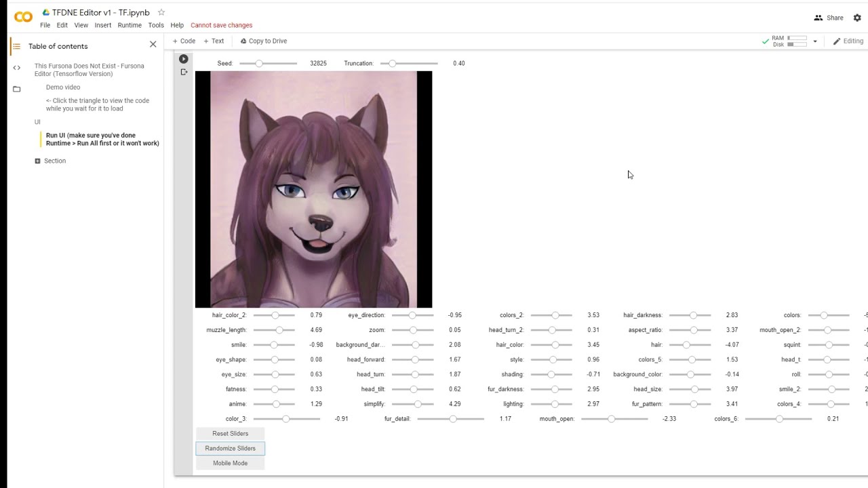Adjust the hair_darkness slider

(690, 315)
